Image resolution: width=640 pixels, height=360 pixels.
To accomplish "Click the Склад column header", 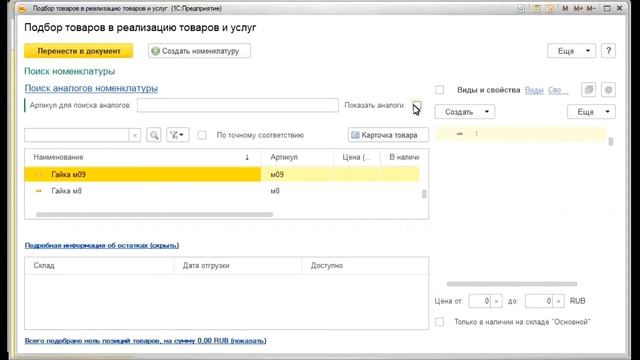I will tap(99, 266).
